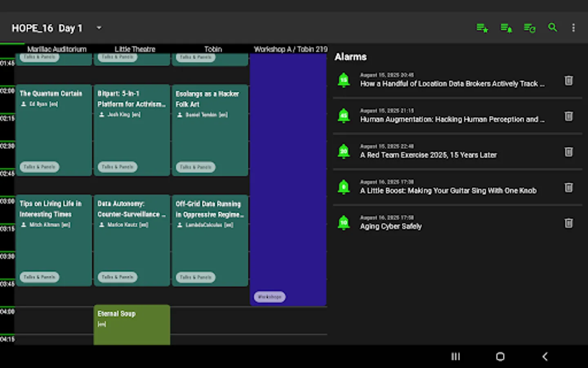Delete the A Little Boost guitar talk alarm
The width and height of the screenshot is (588, 368).
tap(569, 187)
